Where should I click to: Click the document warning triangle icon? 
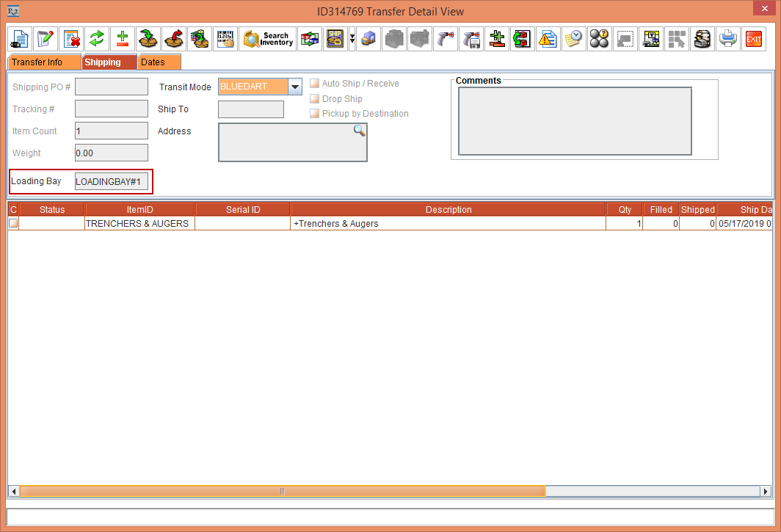pyautogui.click(x=548, y=39)
